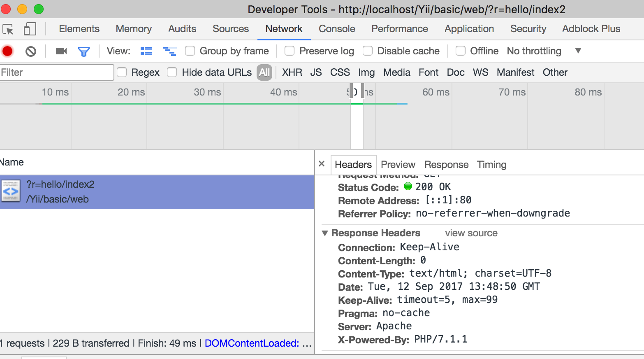The image size is (644, 359).
Task: Filter requests by CSS
Action: [340, 72]
